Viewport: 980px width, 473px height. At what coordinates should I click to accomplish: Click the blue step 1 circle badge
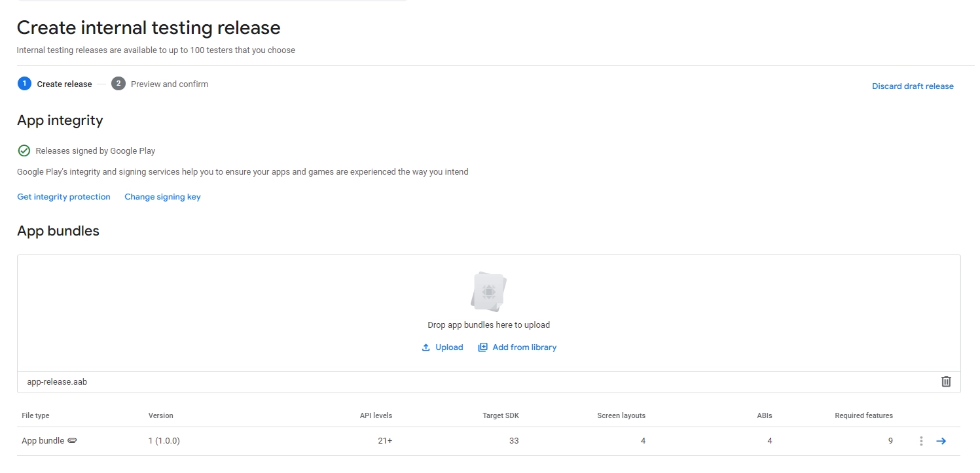click(x=24, y=84)
